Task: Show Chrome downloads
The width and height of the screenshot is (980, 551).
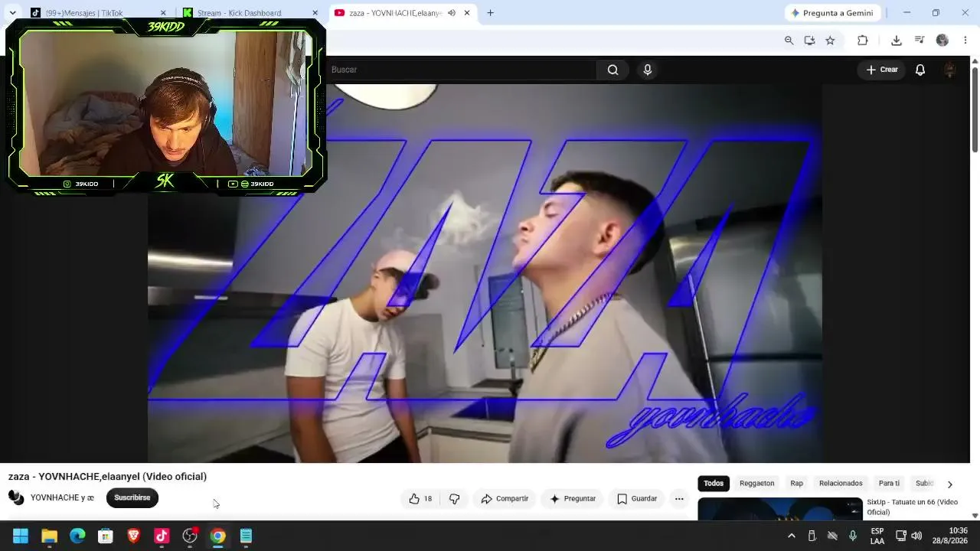Action: pyautogui.click(x=897, y=41)
